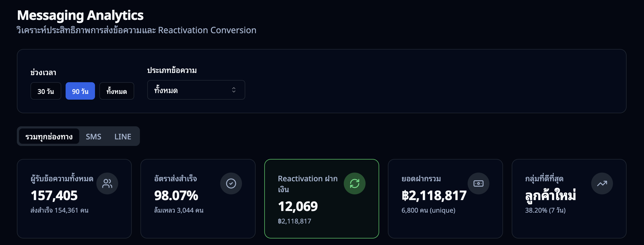Click the trending-up arrow icon

click(x=602, y=183)
